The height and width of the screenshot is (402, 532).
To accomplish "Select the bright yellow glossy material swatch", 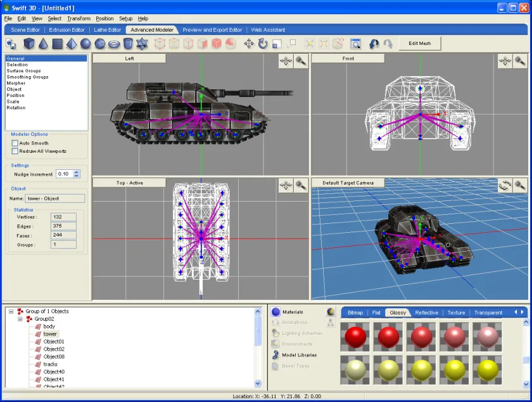I will point(487,370).
